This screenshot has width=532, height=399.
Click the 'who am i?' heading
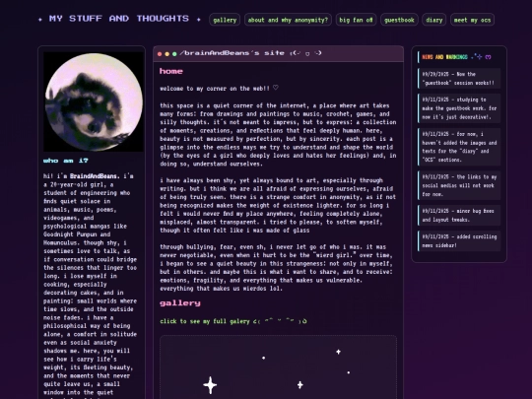pyautogui.click(x=66, y=161)
